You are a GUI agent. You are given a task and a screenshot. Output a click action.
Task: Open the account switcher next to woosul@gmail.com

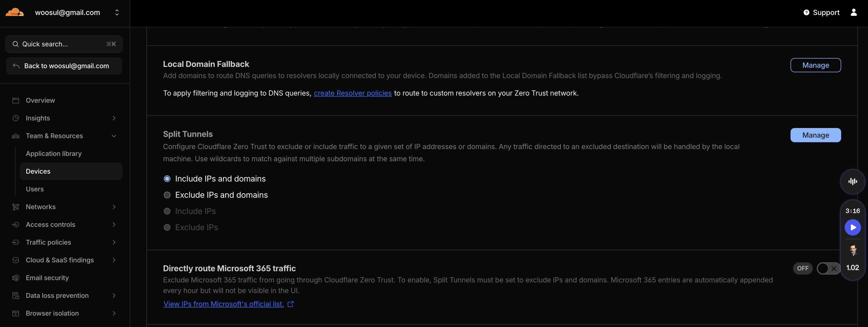[117, 12]
